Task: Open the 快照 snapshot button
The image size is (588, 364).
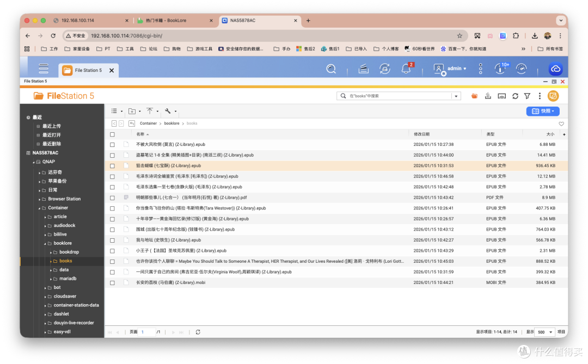Action: click(x=543, y=111)
